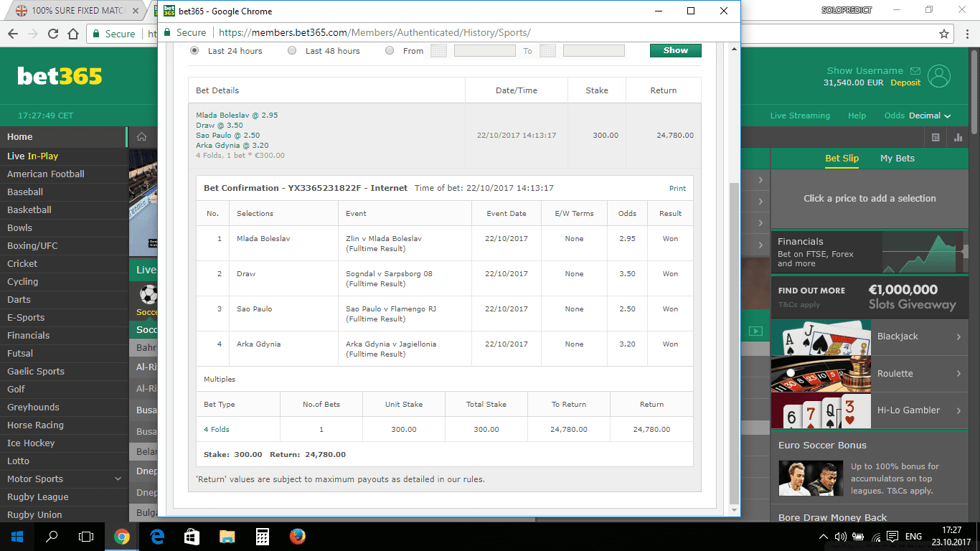Click the Chrome reload page button
980x551 pixels.
(52, 34)
